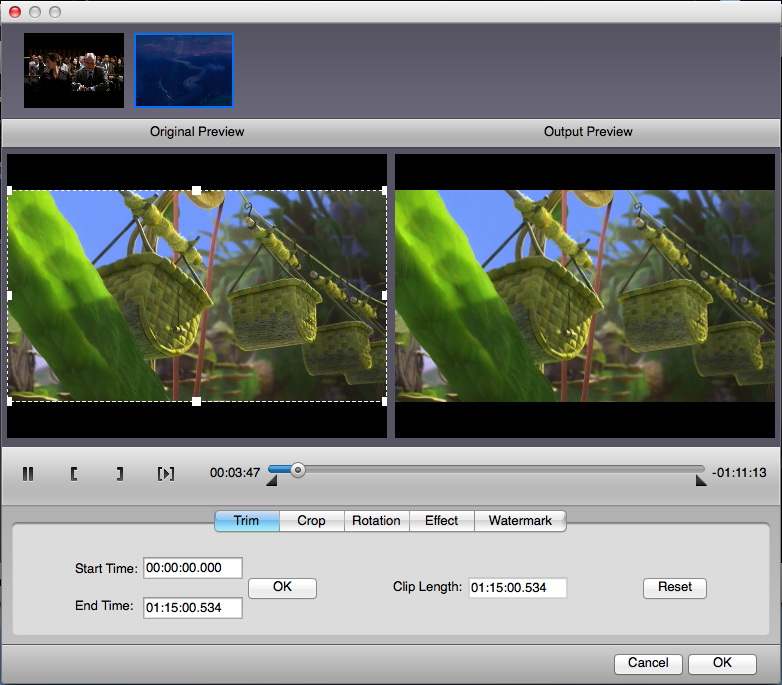Click the left-middle crop handle

(x=9, y=296)
